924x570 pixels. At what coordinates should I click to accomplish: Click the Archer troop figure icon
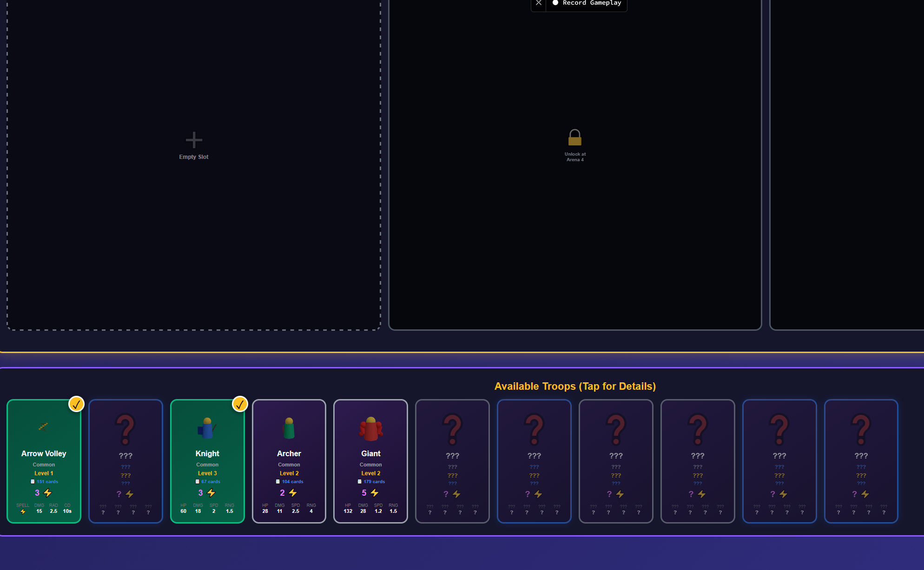(289, 428)
